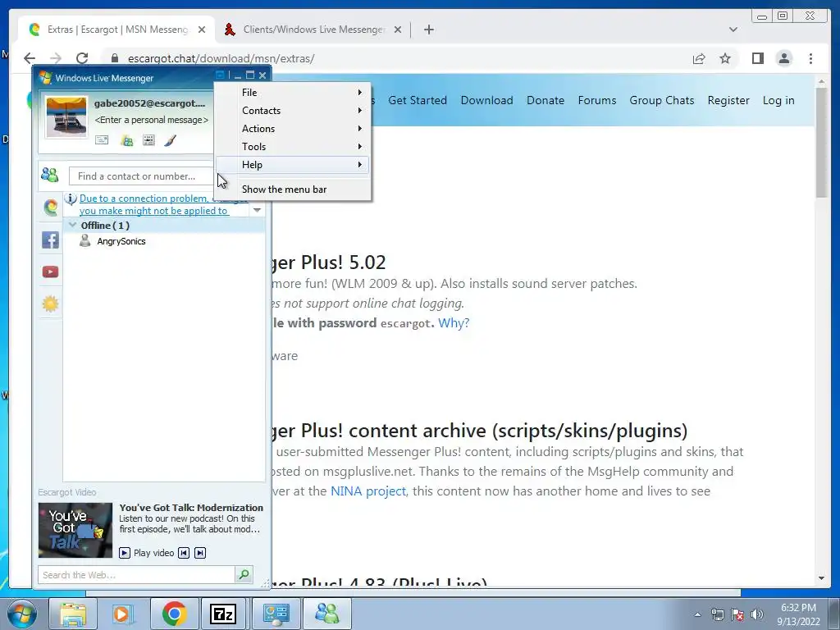Click the share page icon in address bar
Viewport: 840px width, 630px height.
[x=699, y=58]
